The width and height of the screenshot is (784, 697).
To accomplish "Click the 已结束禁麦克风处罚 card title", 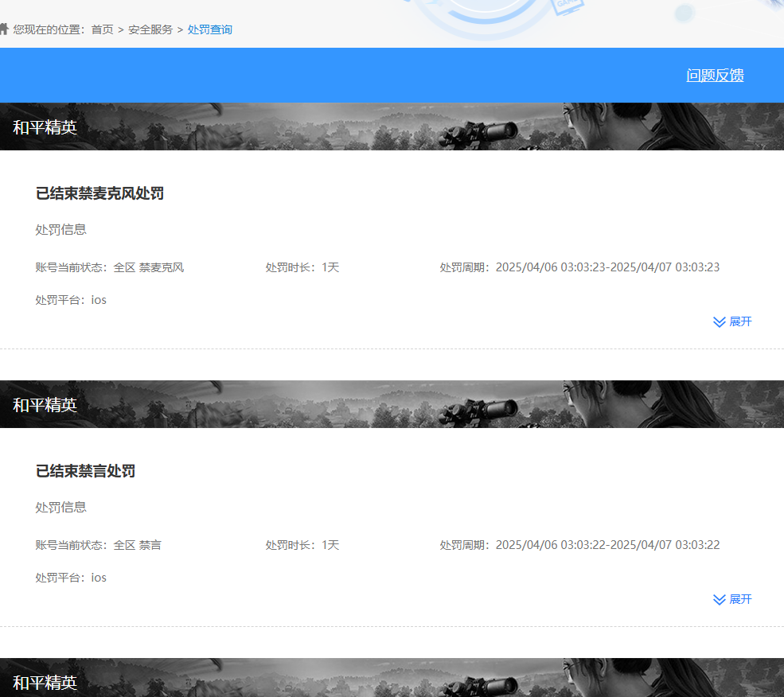I will [98, 193].
